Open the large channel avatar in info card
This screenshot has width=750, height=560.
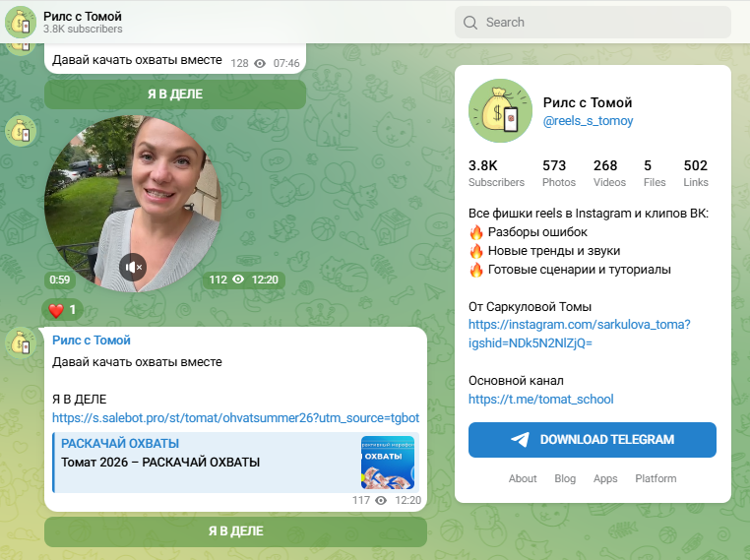[500, 111]
